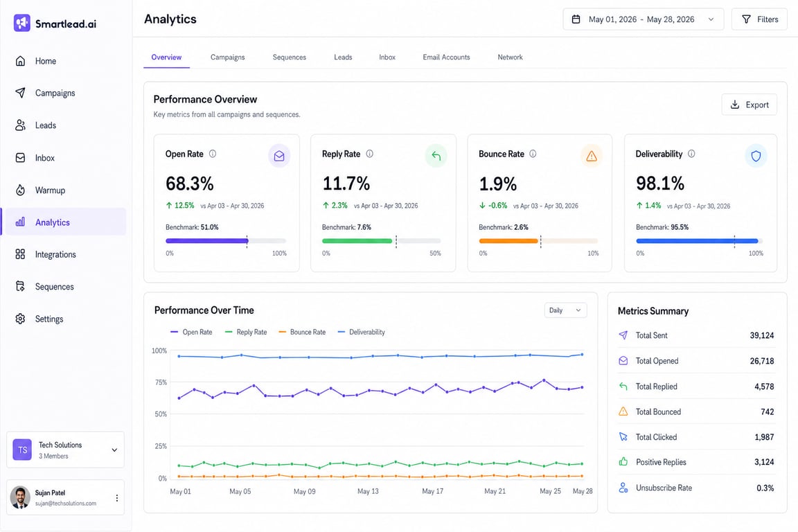Toggle Reply Rate series in chart legend
This screenshot has width=798, height=532.
[245, 332]
